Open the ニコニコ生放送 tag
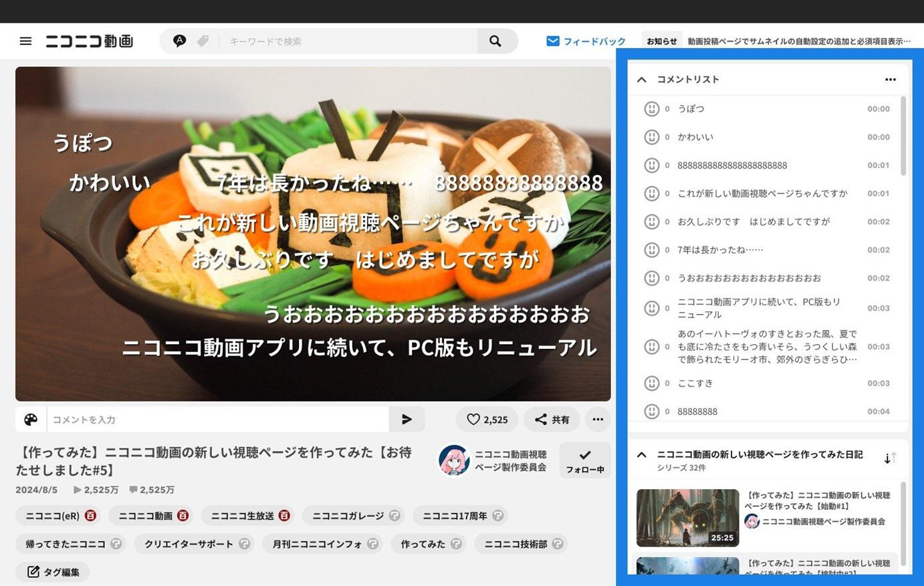The image size is (924, 586). [243, 516]
